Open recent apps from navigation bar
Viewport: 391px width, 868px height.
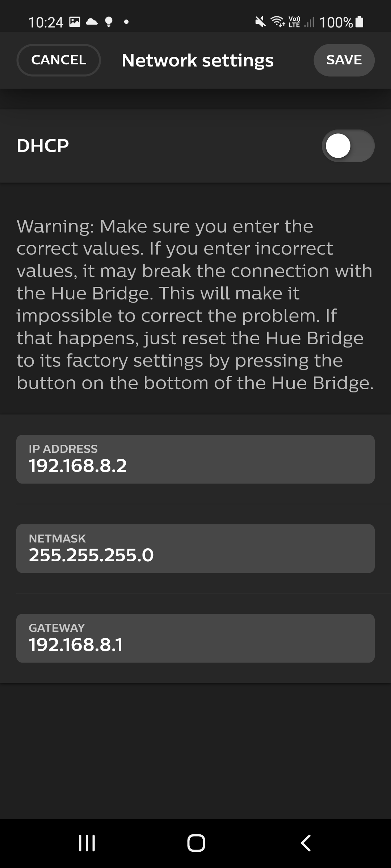point(87,843)
